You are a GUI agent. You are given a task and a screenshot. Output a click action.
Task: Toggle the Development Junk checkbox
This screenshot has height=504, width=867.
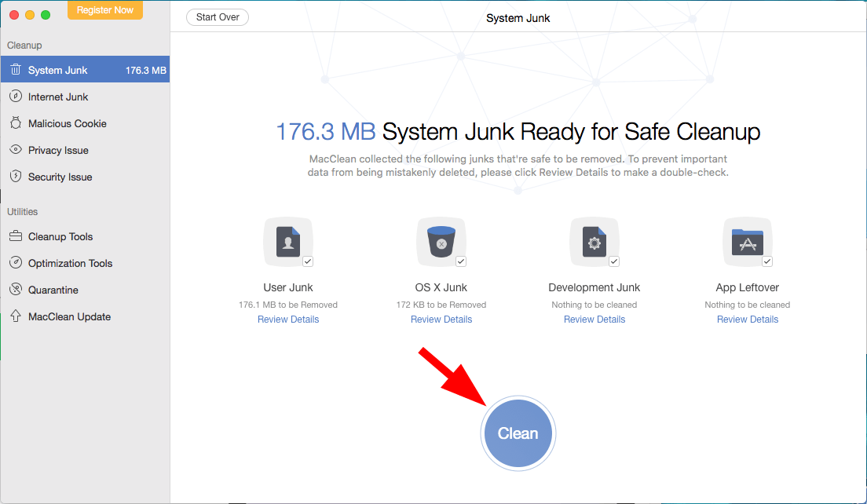614,261
